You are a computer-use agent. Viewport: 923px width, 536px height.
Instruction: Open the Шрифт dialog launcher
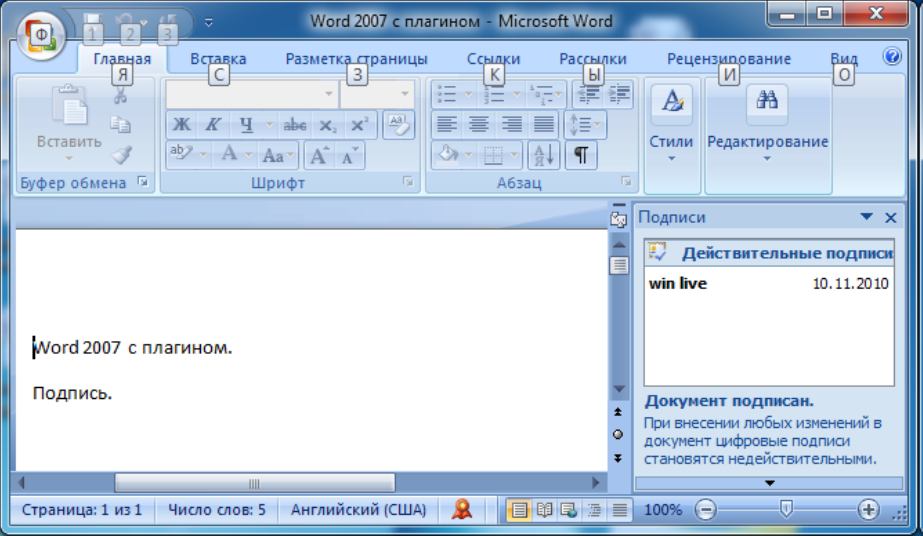tap(408, 182)
